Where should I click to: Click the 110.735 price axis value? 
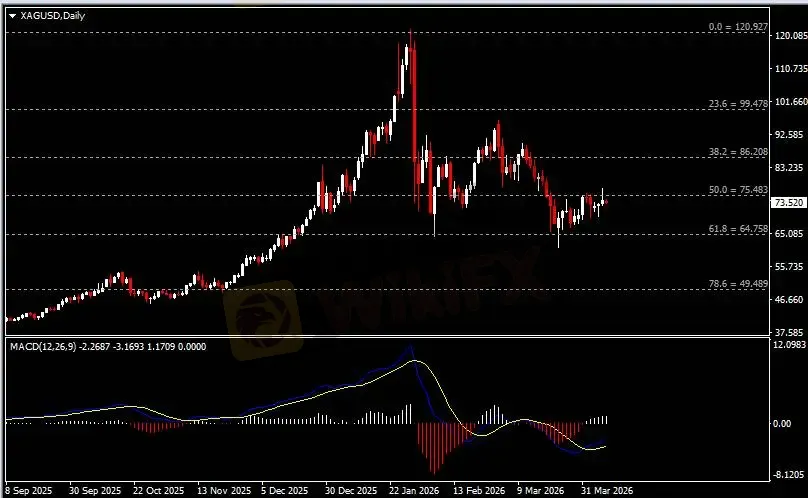coord(790,69)
